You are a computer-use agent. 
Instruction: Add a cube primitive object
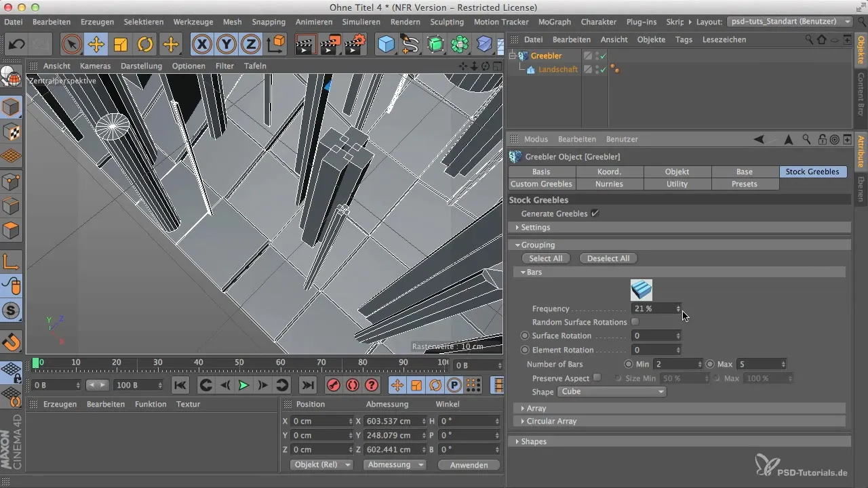click(387, 45)
